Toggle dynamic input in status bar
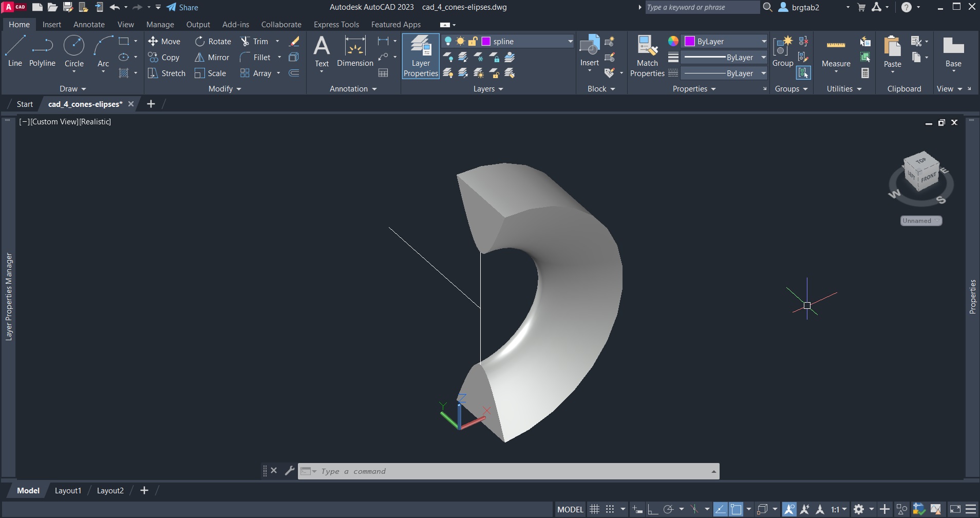980x518 pixels. tap(637, 509)
